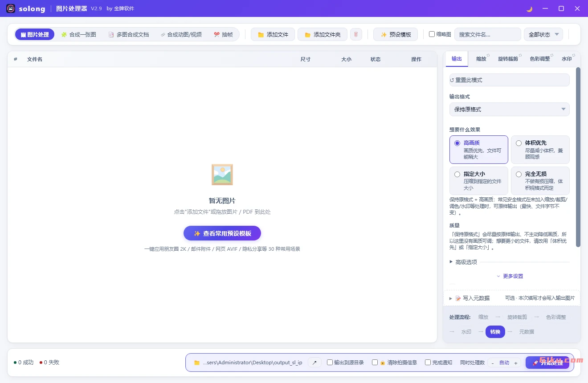588x383 pixels.
Task: Click 旋转裁剪 step in 处理流程
Action: [x=517, y=317]
